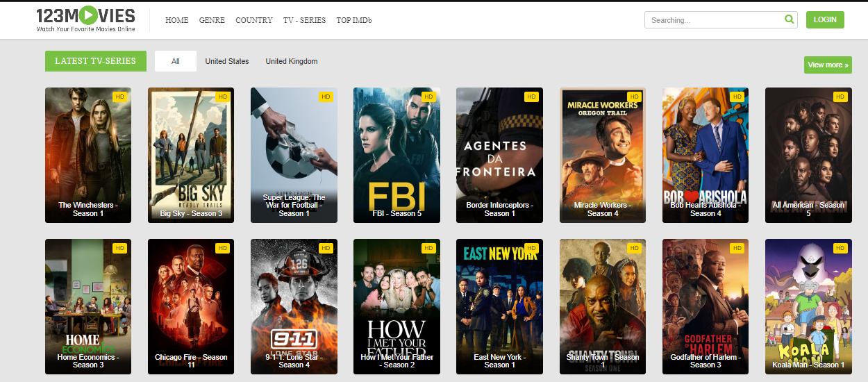Click the LOGIN button
Image resolution: width=868 pixels, height=382 pixels.
pyautogui.click(x=825, y=19)
